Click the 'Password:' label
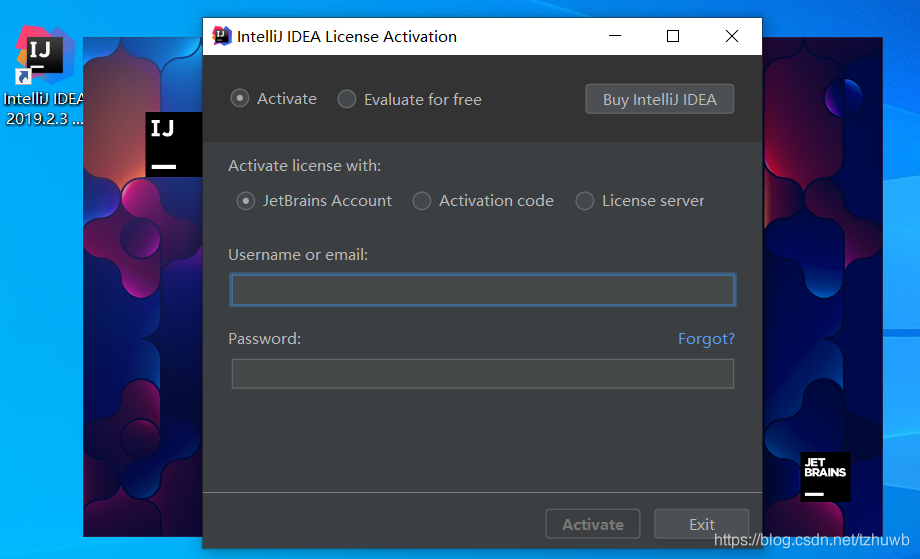 click(x=264, y=339)
